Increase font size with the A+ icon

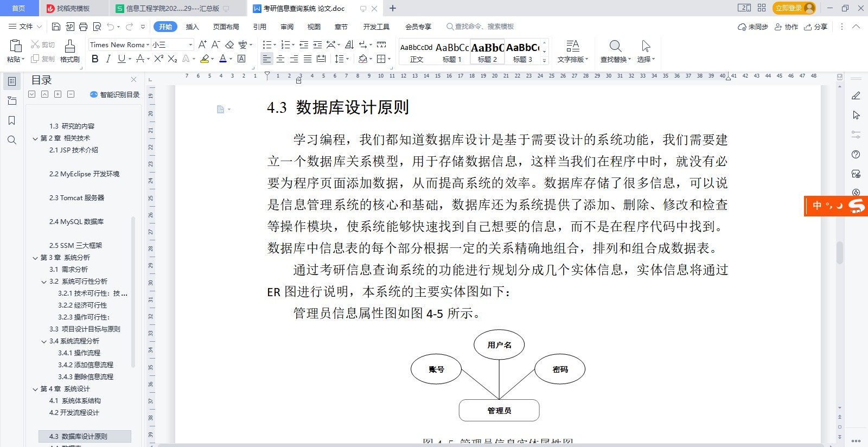point(202,44)
